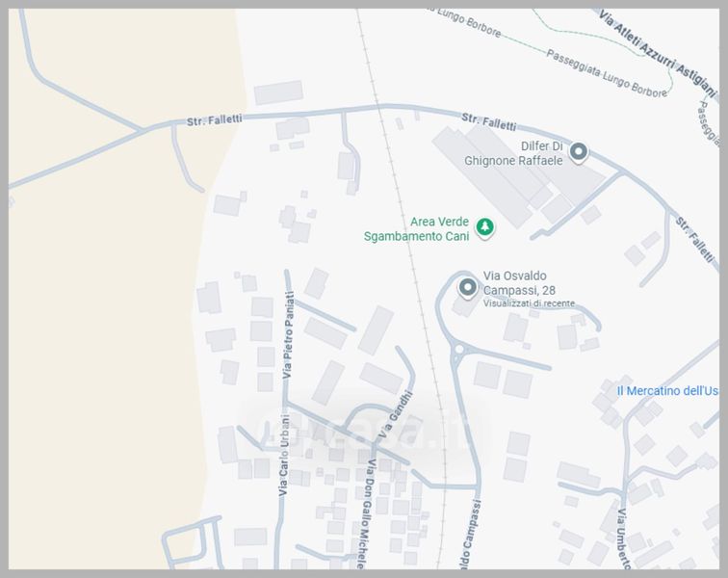Click the left Str. Falletti road label

coord(215,120)
